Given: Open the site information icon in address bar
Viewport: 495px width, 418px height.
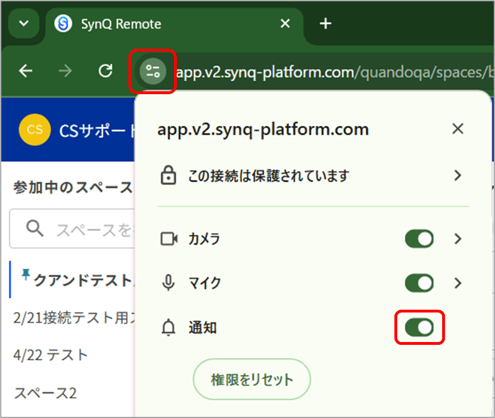Looking at the screenshot, I should pyautogui.click(x=153, y=71).
